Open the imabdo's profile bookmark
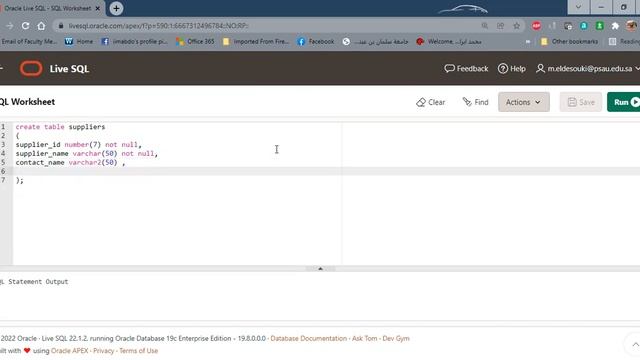The height and width of the screenshot is (360, 640). click(x=134, y=41)
